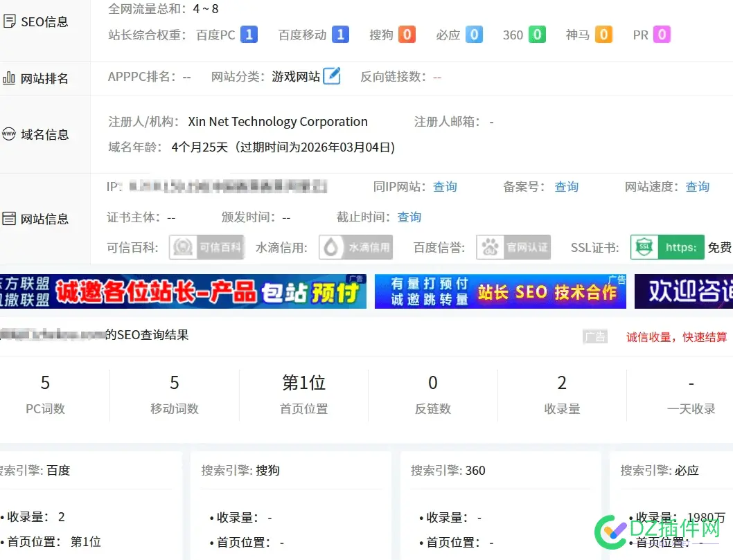The width and height of the screenshot is (733, 560).
Task: Click the Baidu mobile weight badge
Action: point(339,35)
